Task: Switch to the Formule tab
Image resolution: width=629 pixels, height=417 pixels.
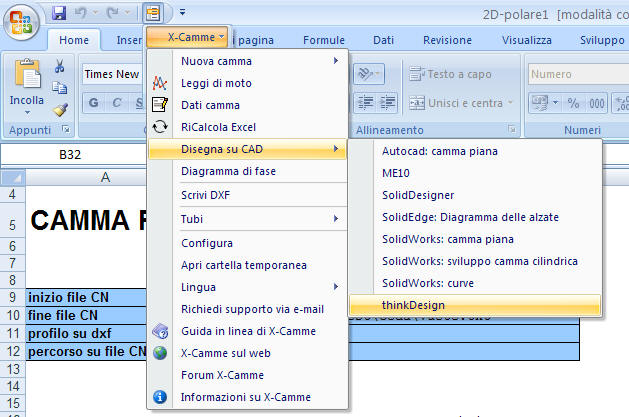Action: tap(324, 40)
